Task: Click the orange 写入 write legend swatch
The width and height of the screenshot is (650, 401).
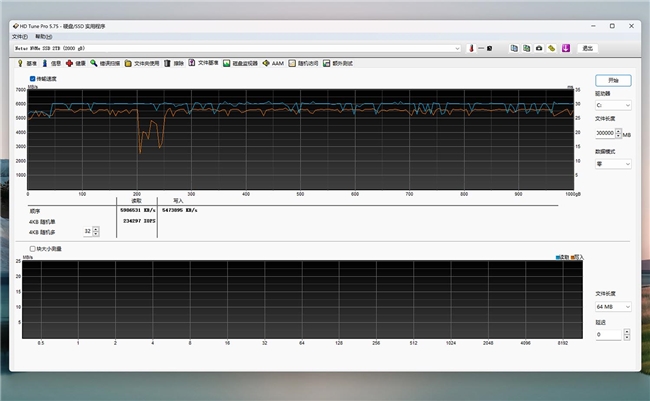Action: coord(572,258)
